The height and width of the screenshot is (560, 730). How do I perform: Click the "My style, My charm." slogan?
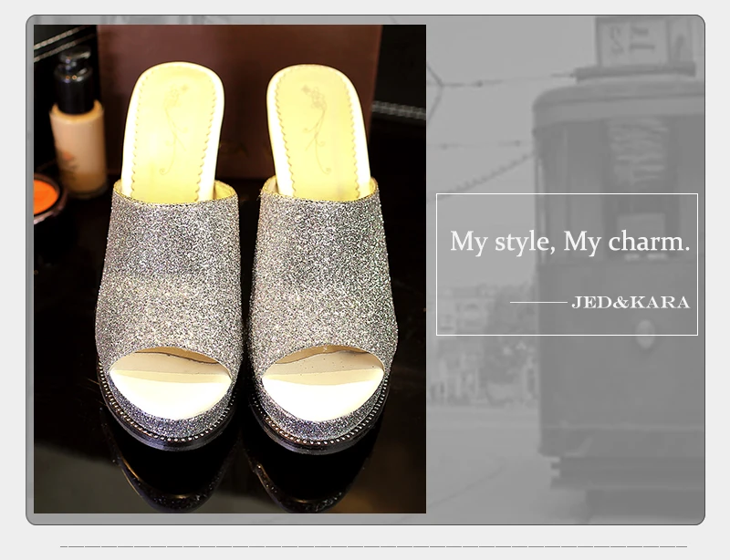[x=569, y=242]
